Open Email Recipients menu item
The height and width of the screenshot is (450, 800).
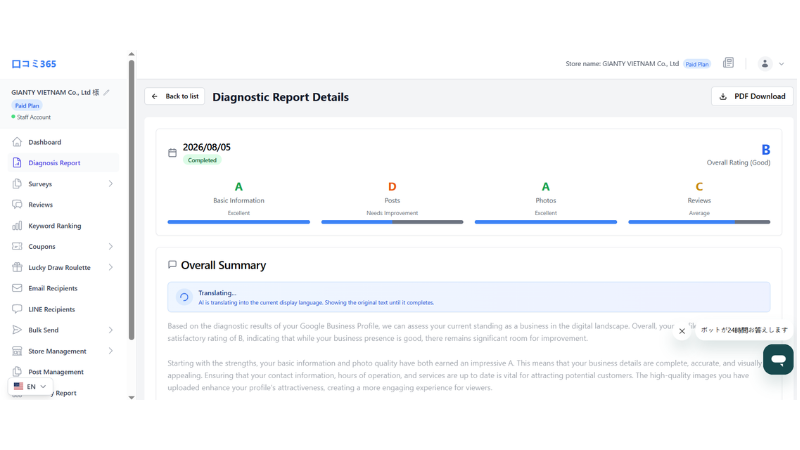pyautogui.click(x=64, y=288)
